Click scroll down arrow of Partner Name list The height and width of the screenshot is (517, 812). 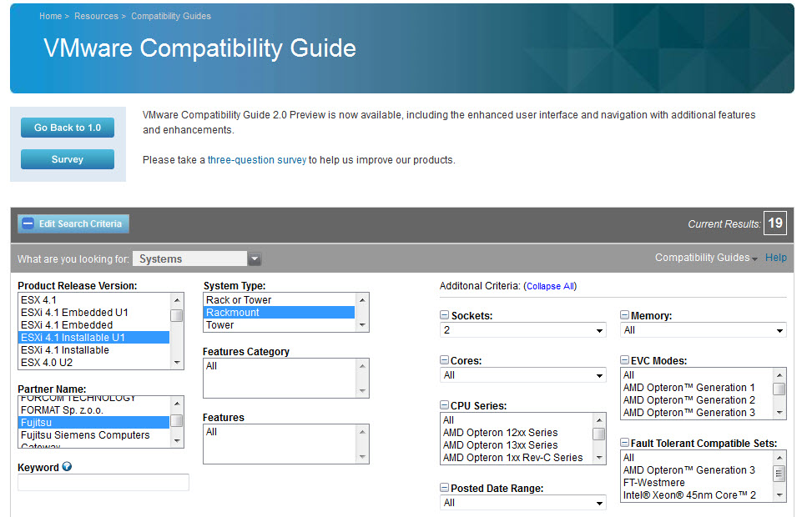point(177,441)
